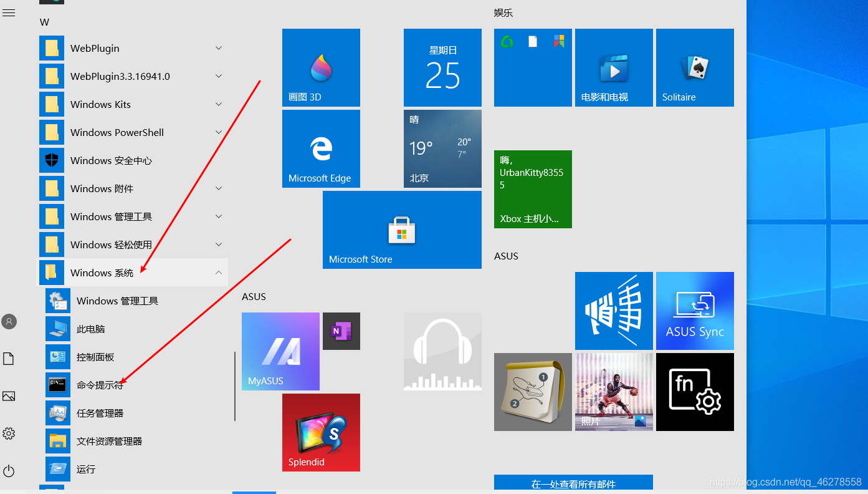Open Documents from the Start rail icon

(9, 359)
